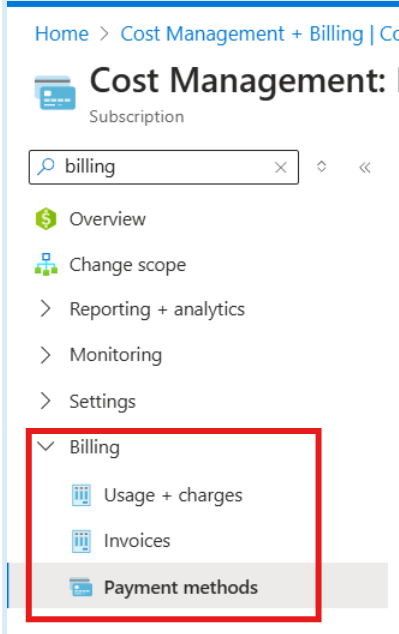Click the Subscription subtitle text
Viewport: 399px width, 634px height.
click(x=137, y=117)
